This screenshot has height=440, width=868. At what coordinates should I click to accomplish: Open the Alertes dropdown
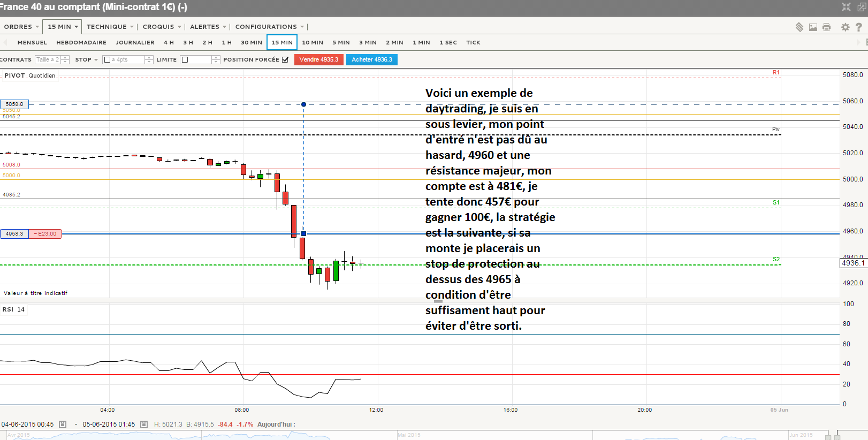tap(208, 27)
